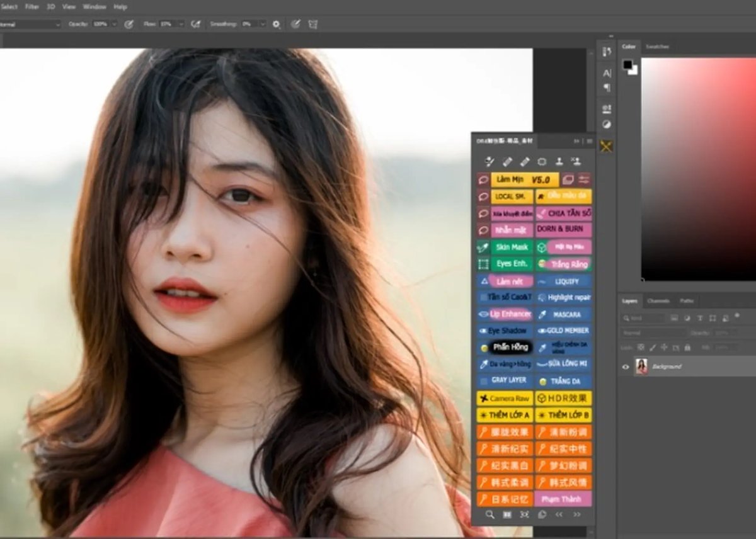This screenshot has width=756, height=539.
Task: Click the crossed-tools plugin icon in dock
Action: 606,146
